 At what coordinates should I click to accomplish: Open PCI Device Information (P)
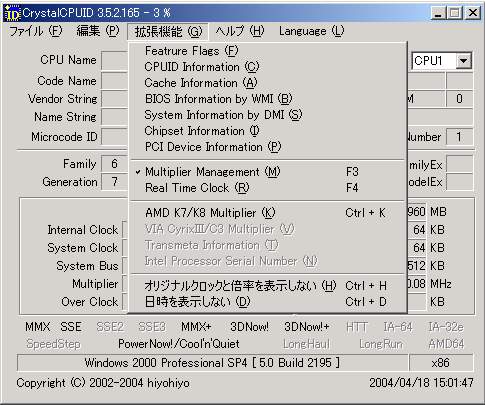(x=267, y=147)
